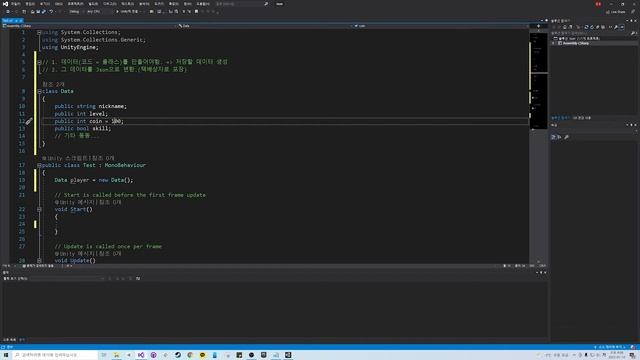This screenshot has width=640, height=360.
Task: Collapse the comment block at line 5
Action: point(39,62)
